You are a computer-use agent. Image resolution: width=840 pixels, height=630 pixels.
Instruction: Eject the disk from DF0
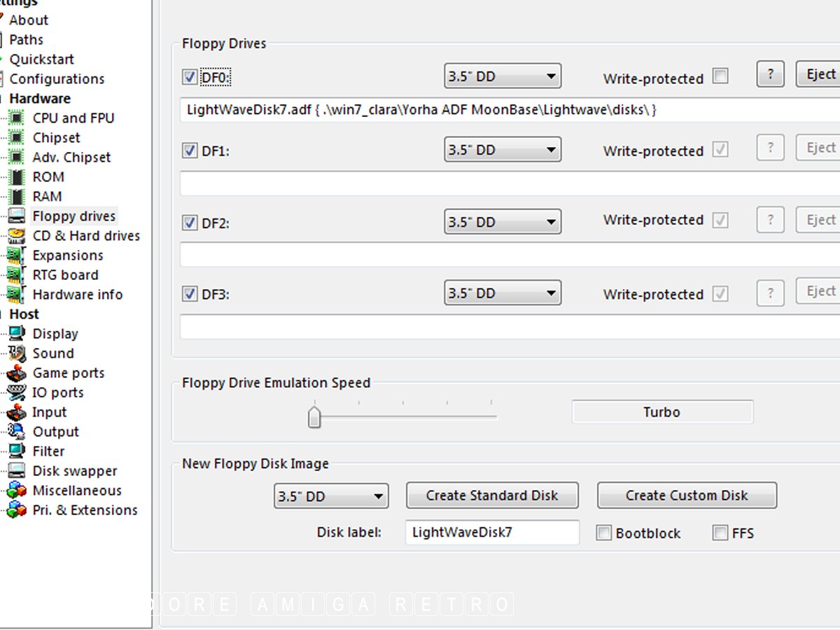click(x=820, y=74)
